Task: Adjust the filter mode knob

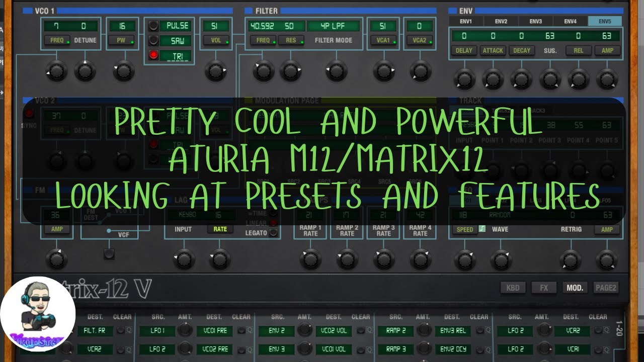Action: tap(337, 71)
